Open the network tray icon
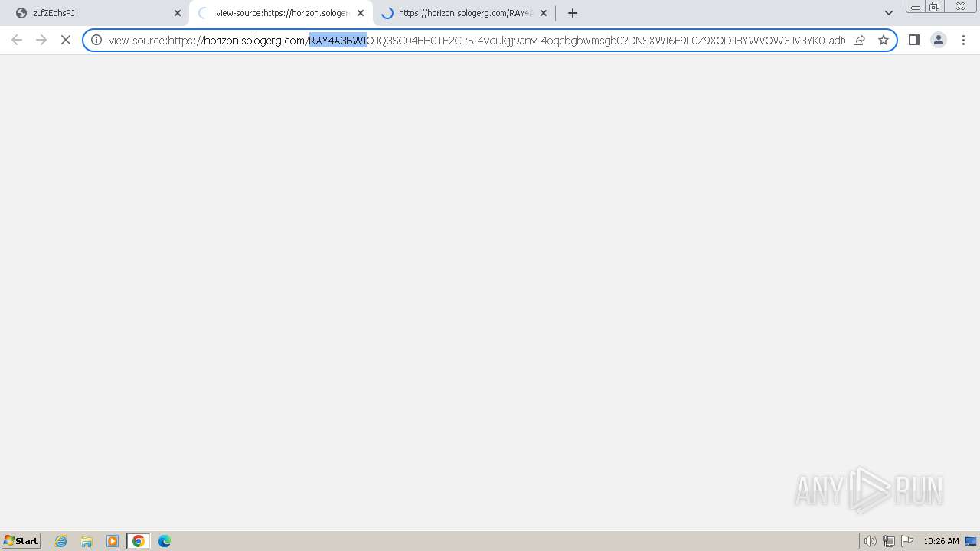980x551 pixels. coord(889,541)
